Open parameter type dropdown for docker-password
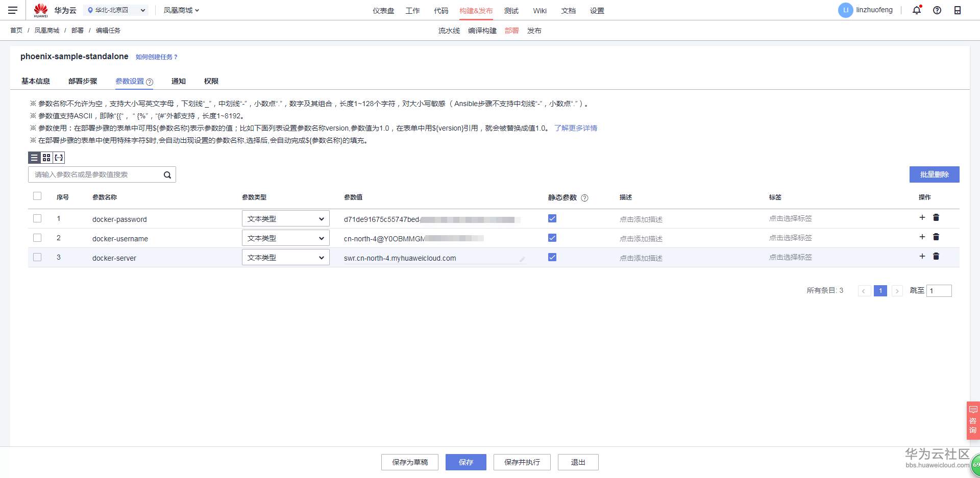 pyautogui.click(x=285, y=219)
